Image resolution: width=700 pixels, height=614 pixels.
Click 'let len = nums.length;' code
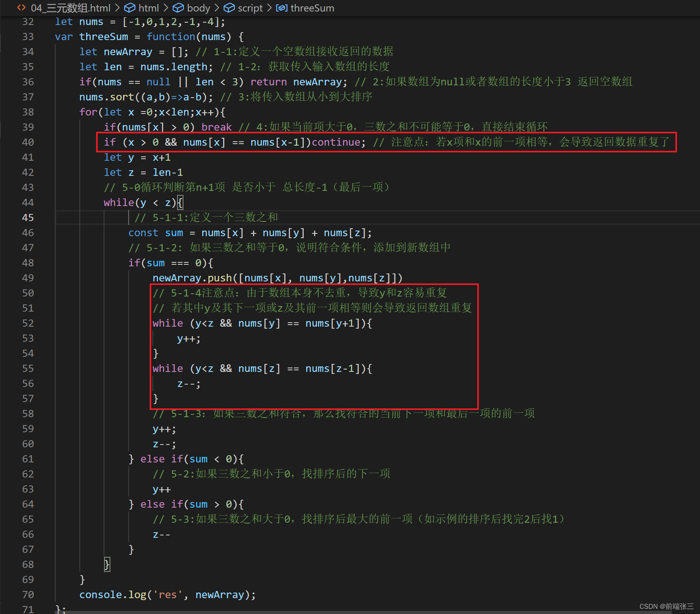146,67
